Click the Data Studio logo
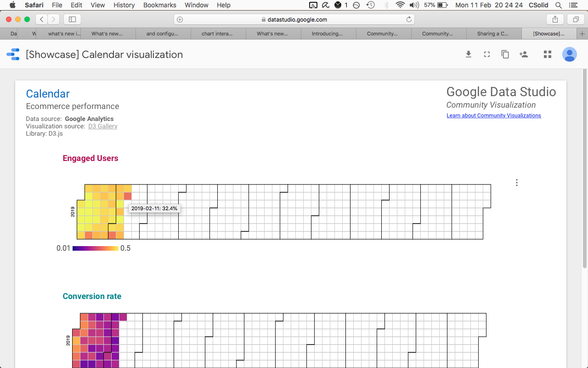The height and width of the screenshot is (368, 588). [x=13, y=55]
